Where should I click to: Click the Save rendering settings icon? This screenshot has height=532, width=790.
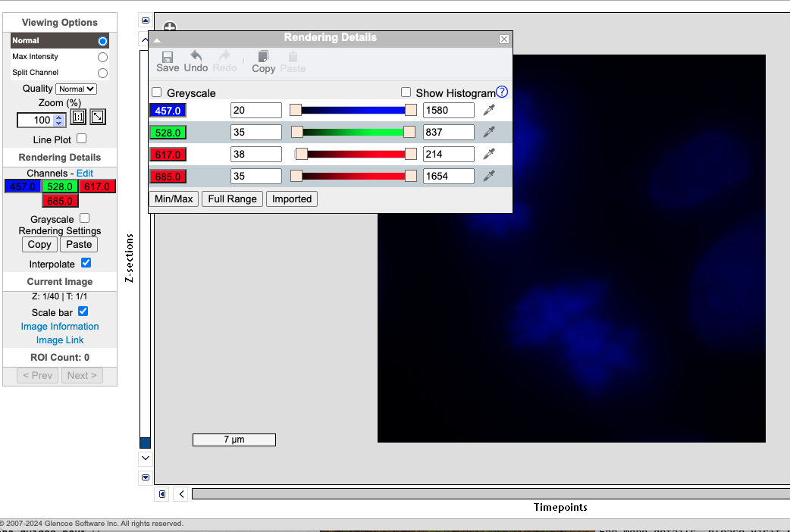168,62
